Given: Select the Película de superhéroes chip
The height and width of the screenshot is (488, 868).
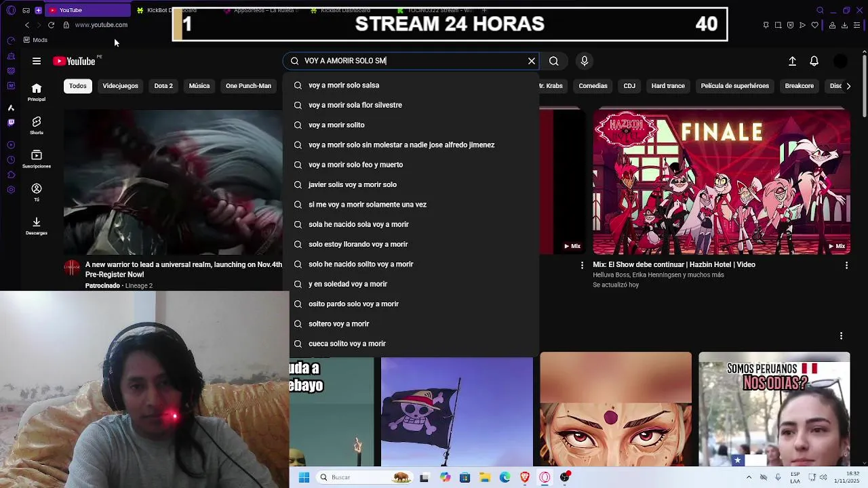Looking at the screenshot, I should click(734, 86).
